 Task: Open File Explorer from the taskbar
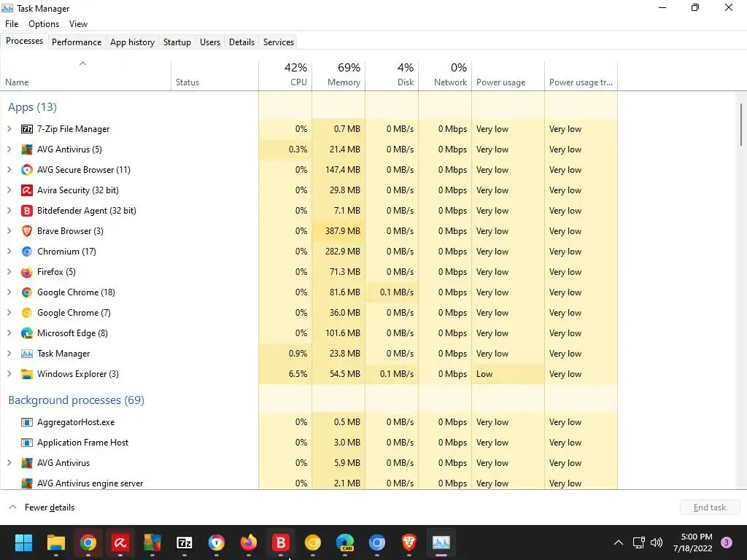point(55,542)
